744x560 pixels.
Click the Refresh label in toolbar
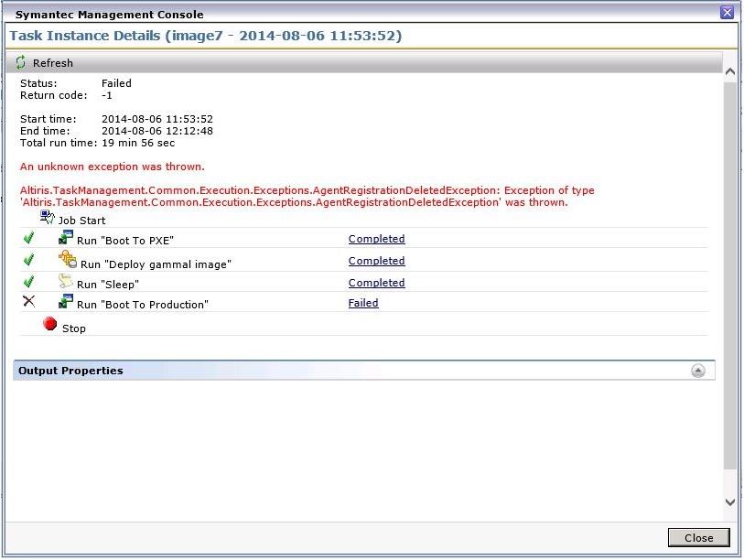[x=53, y=63]
